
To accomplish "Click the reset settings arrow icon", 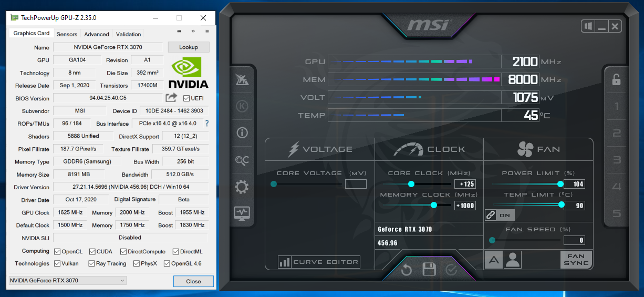I will (x=407, y=270).
